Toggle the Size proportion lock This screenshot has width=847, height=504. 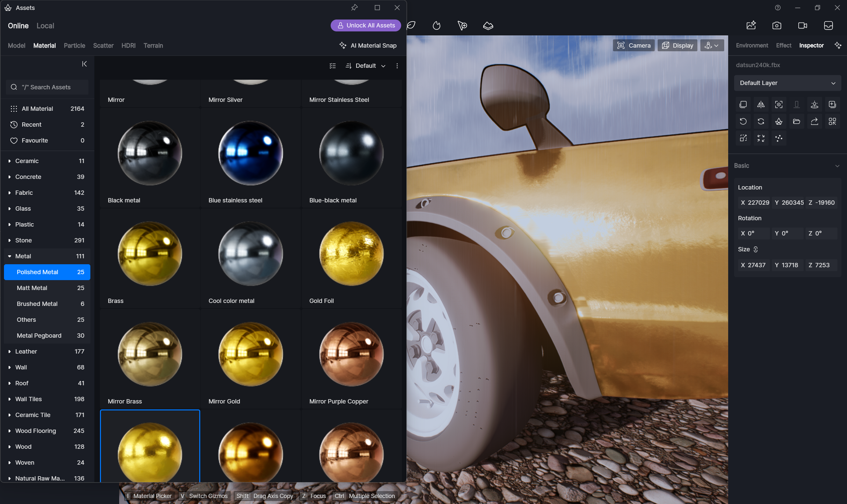pos(755,249)
